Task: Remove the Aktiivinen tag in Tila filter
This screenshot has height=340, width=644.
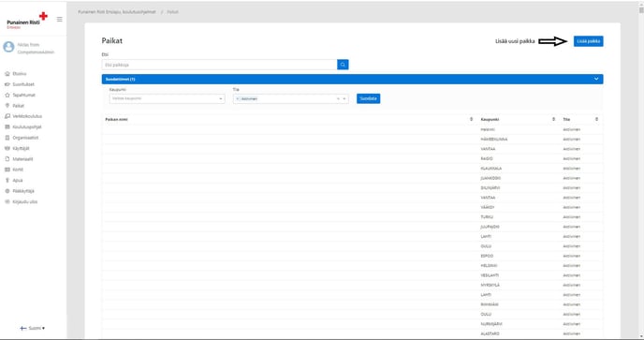Action: pyautogui.click(x=238, y=98)
